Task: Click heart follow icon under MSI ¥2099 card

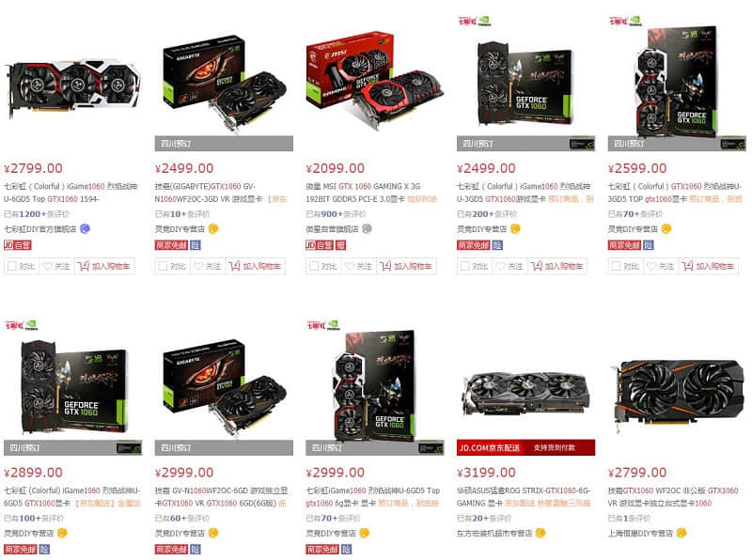Action: coord(349,266)
